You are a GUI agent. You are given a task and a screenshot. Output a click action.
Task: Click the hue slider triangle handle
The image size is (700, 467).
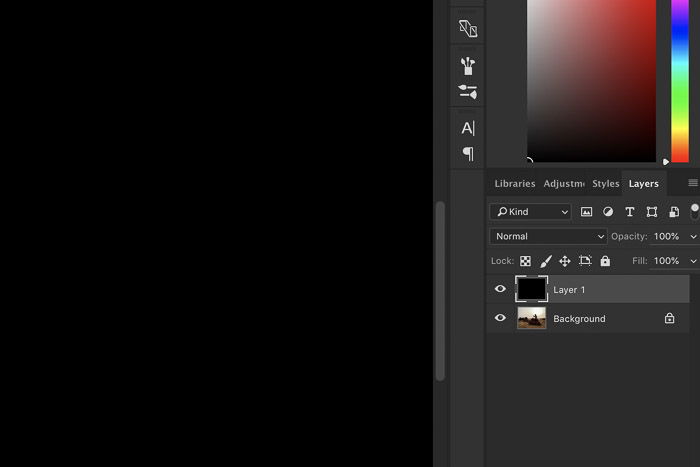[x=666, y=162]
